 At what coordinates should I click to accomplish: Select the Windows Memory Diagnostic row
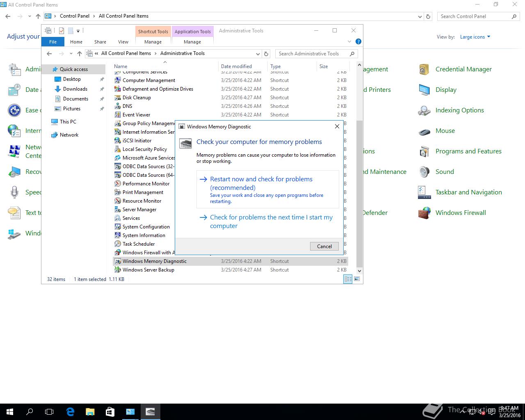[x=231, y=261]
